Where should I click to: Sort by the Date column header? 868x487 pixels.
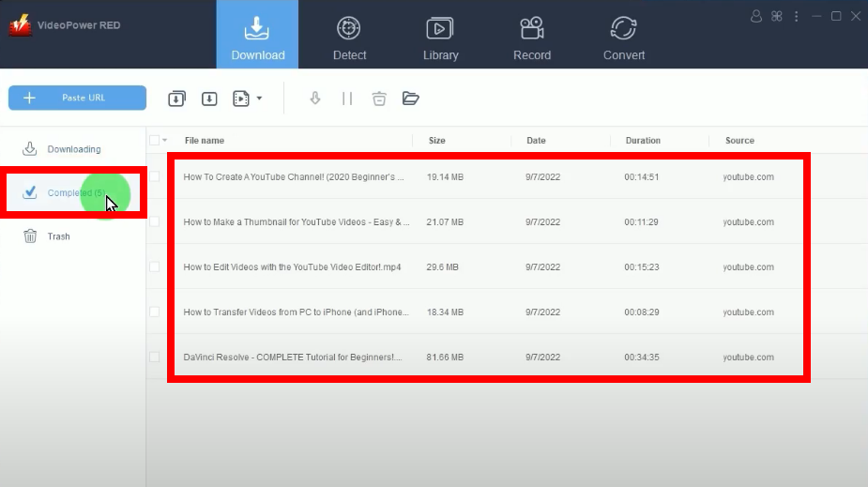536,141
